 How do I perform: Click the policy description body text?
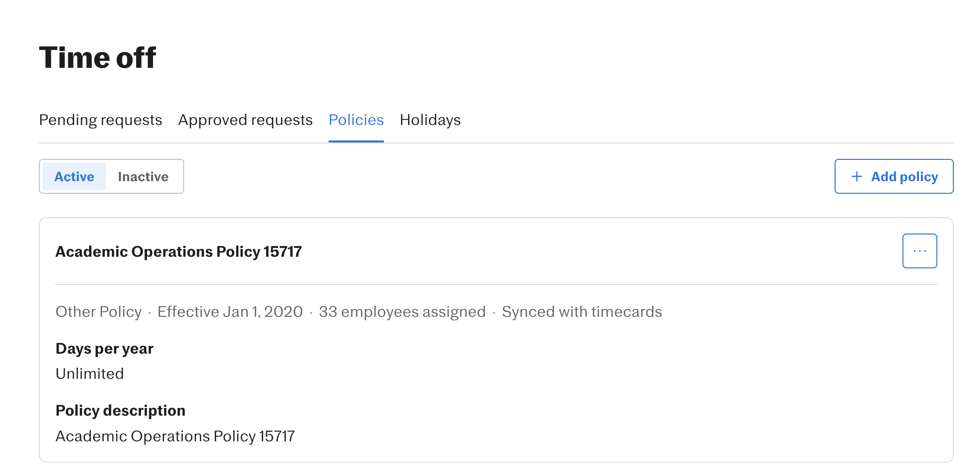point(175,436)
